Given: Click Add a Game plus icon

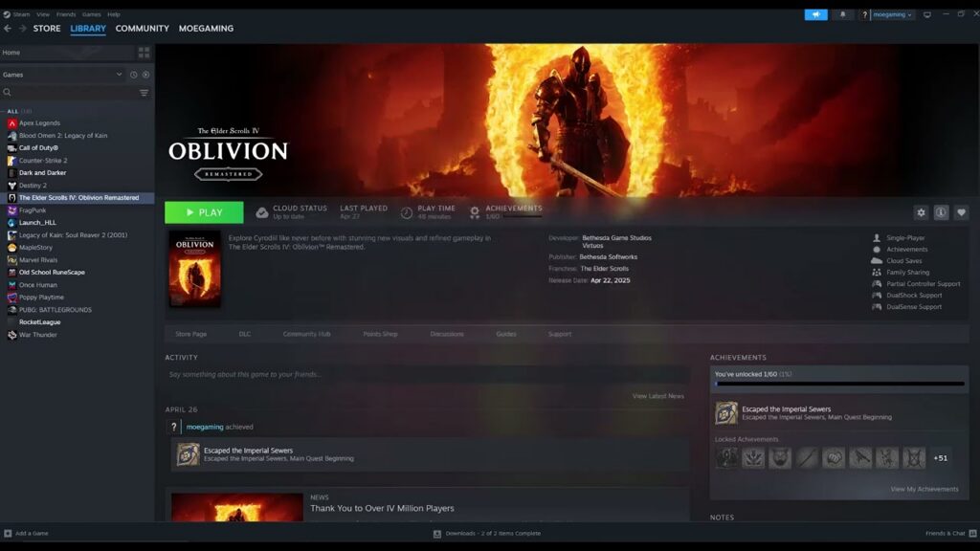Looking at the screenshot, I should 8,534.
